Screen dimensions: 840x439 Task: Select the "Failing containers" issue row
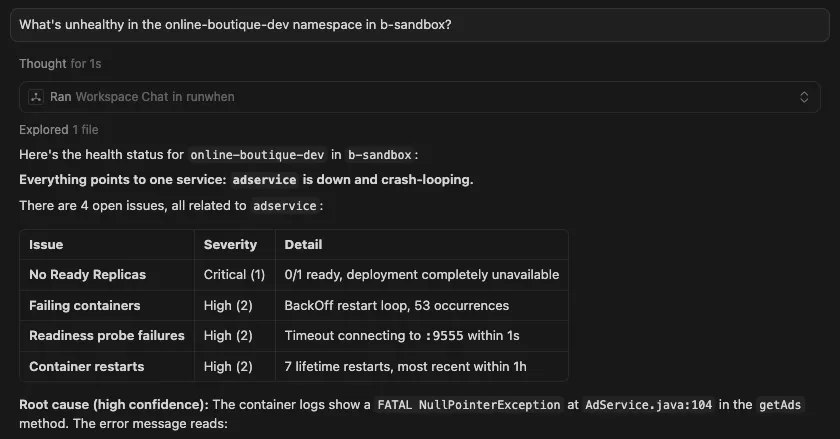(x=85, y=305)
